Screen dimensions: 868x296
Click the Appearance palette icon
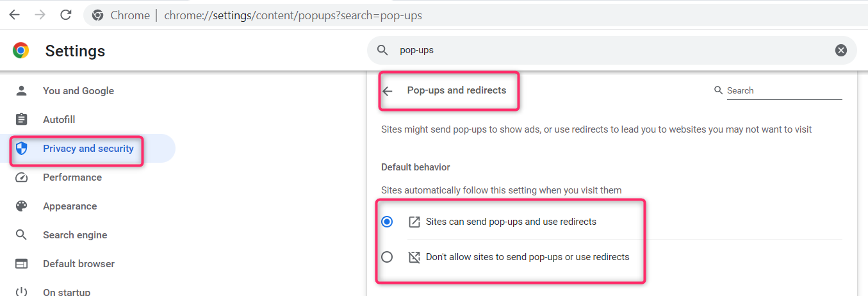pyautogui.click(x=22, y=206)
